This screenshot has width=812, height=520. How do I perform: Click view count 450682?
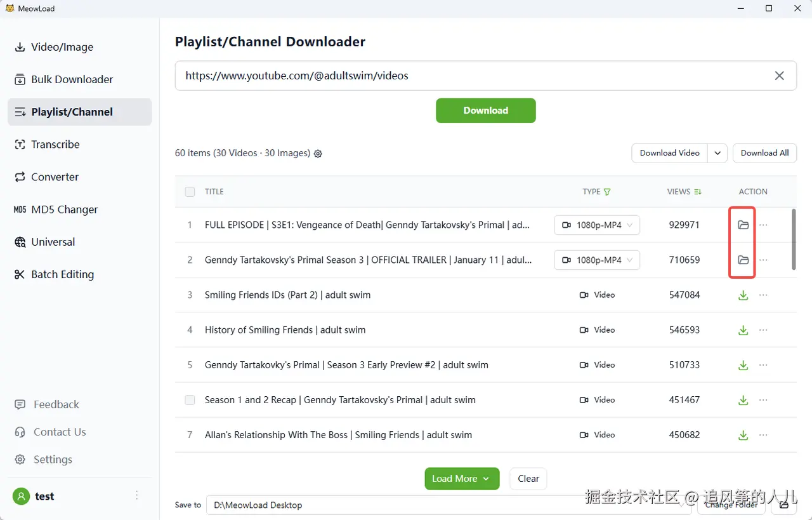(x=684, y=435)
